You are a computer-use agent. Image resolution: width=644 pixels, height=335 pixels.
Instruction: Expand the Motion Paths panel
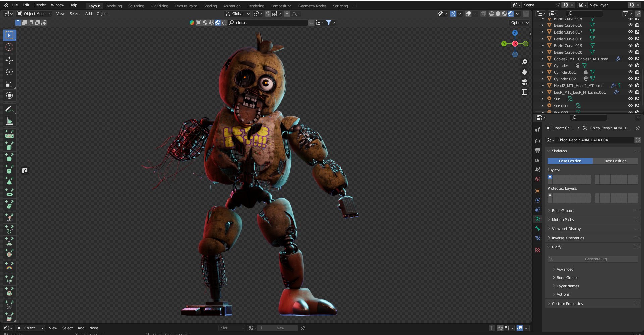(x=593, y=220)
